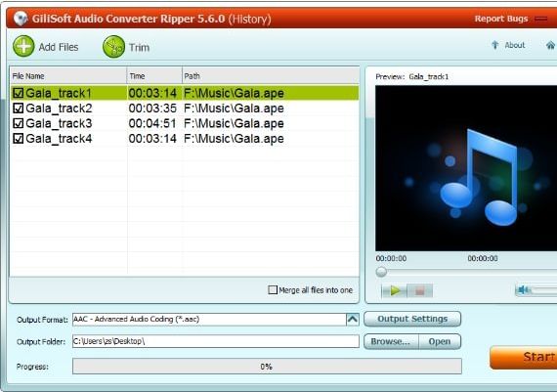
Task: Click the Preview: Gala_track1 label
Action: pos(412,76)
